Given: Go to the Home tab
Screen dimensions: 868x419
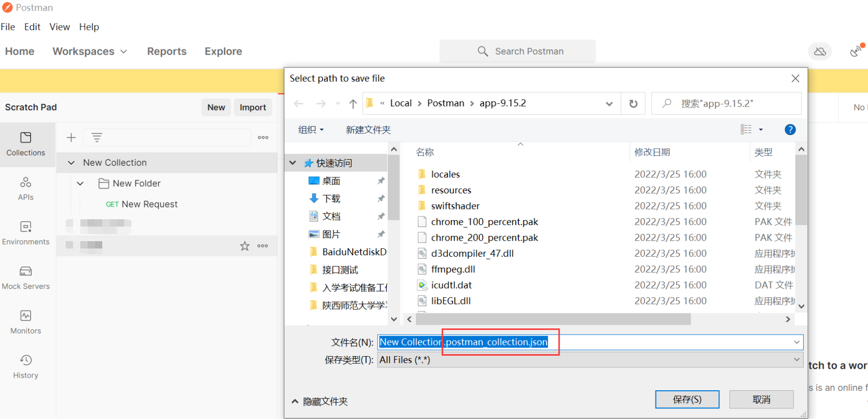Looking at the screenshot, I should click(x=19, y=51).
